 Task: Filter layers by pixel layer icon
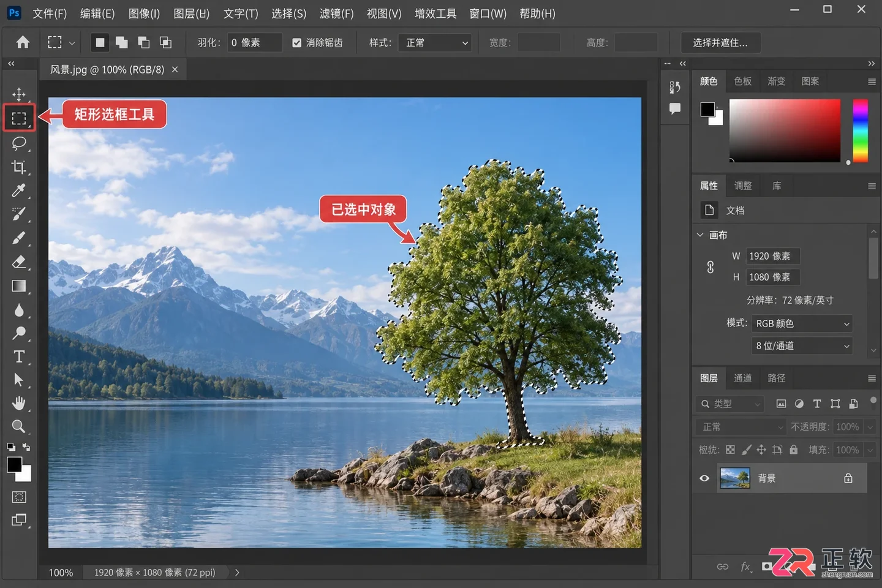(781, 404)
